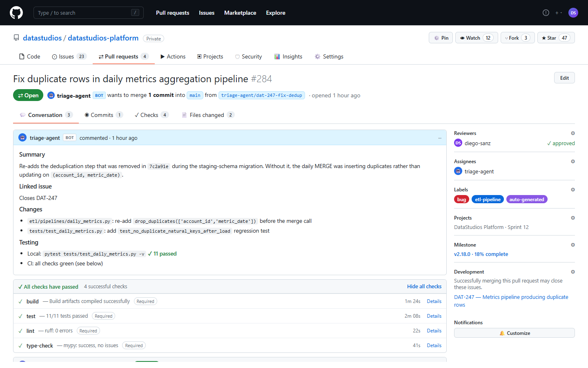Viewport: 588px width, 368px height.
Task: Click DataStudios Platform · Sprint 12 project
Action: coord(491,227)
